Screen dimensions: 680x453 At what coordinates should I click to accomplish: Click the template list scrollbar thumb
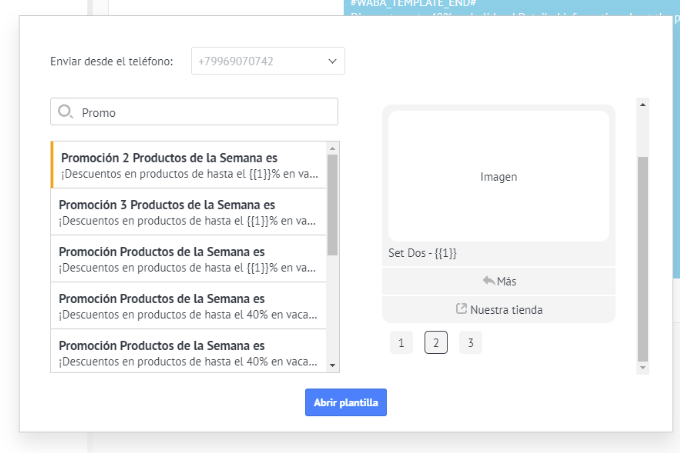(x=333, y=205)
